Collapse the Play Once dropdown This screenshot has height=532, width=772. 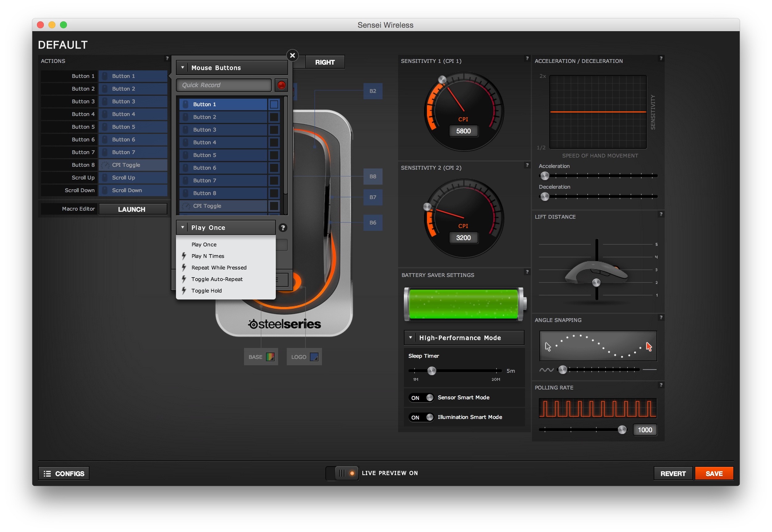pos(226,228)
